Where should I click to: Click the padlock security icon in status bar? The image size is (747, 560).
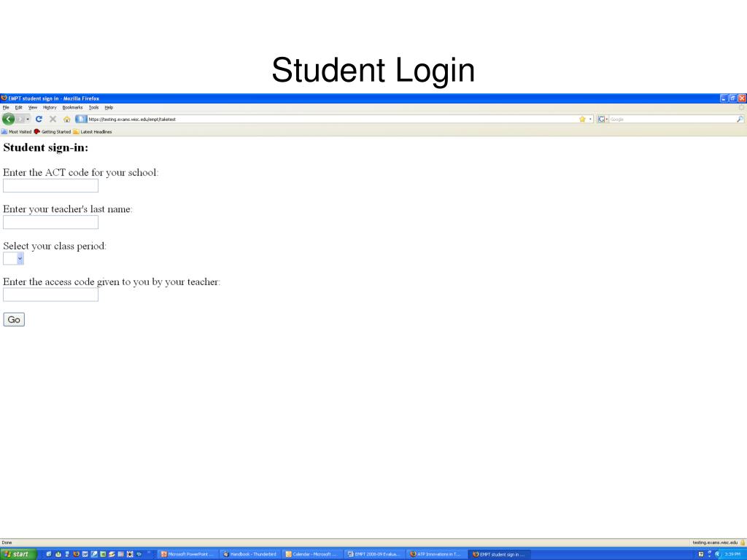pos(742,542)
